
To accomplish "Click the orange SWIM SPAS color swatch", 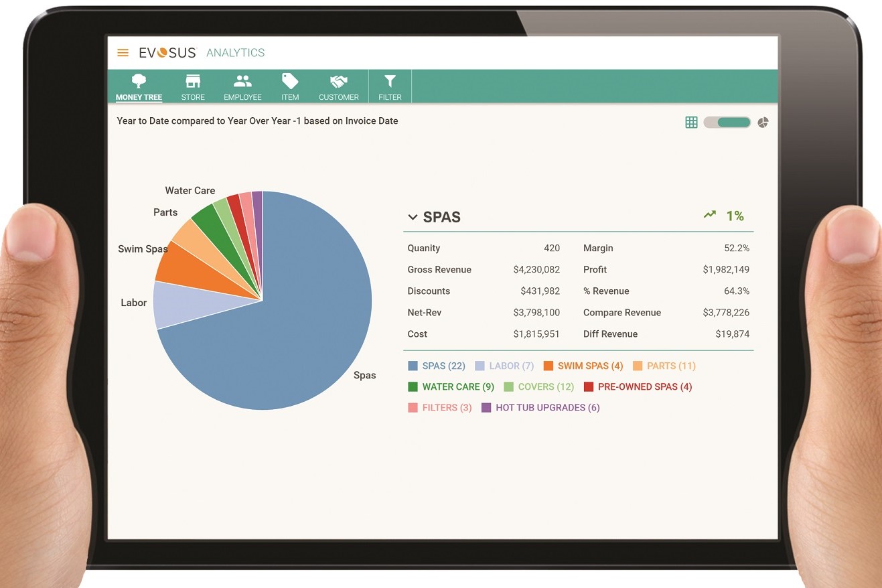I will 548,366.
